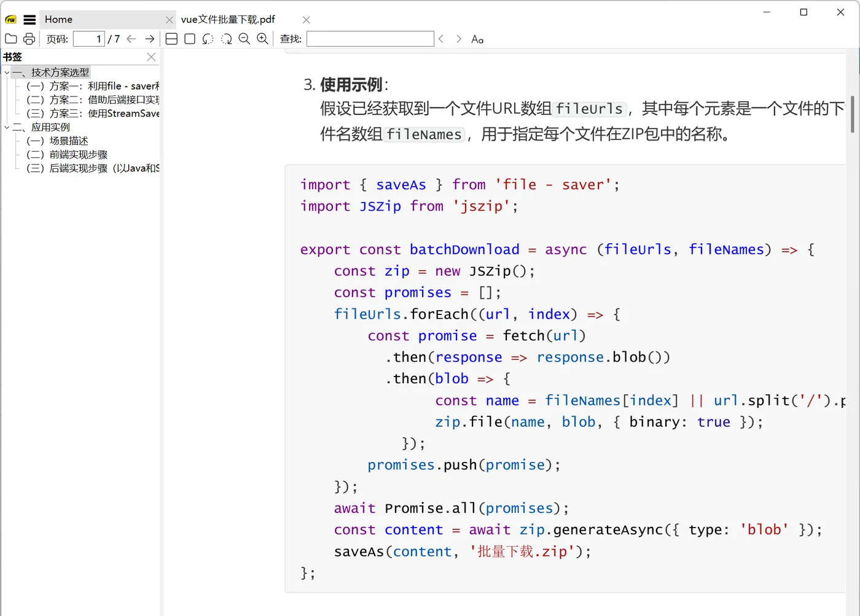Go to the next page arrow
Image resolution: width=860 pixels, height=616 pixels.
tap(149, 39)
